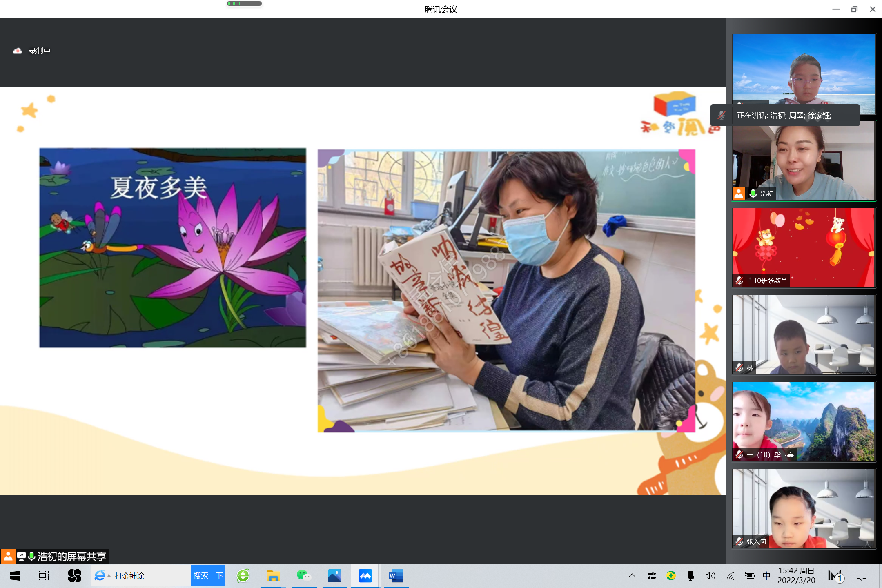
Task: Click the screen-share icon by 浩初的屏幕共享
Action: pos(22,556)
